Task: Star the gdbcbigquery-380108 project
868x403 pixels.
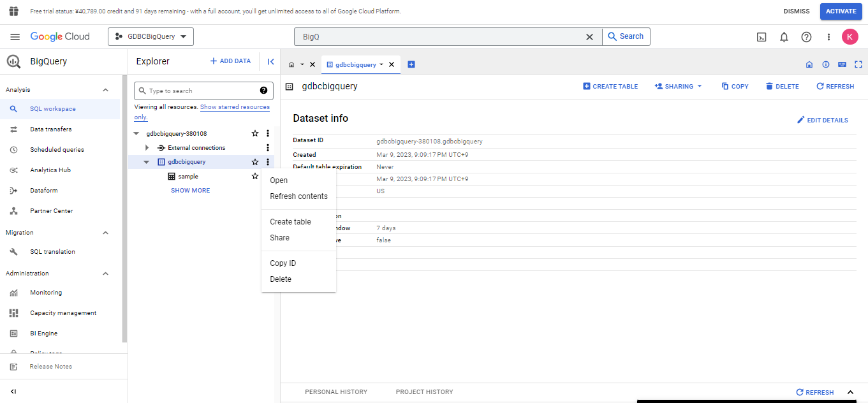Action: (x=255, y=134)
